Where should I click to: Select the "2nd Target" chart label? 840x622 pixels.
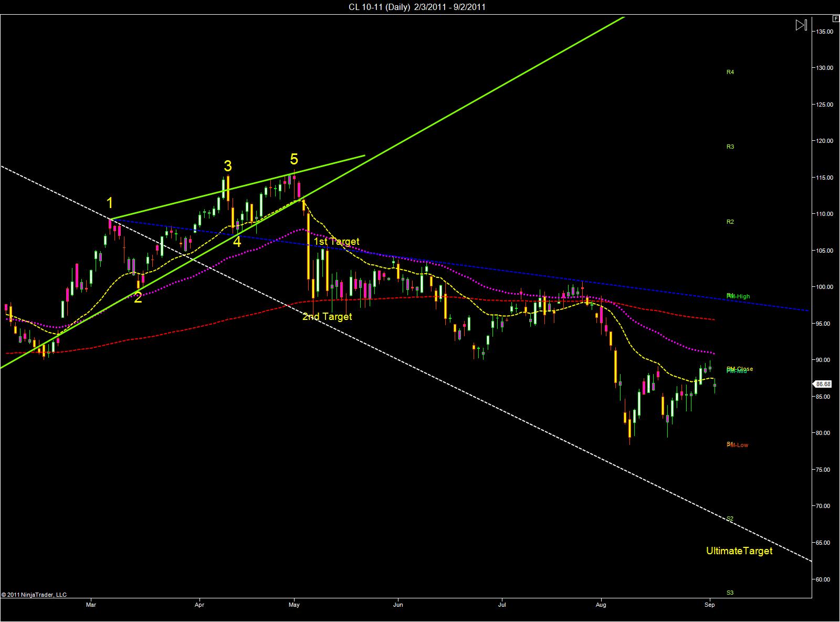click(327, 317)
